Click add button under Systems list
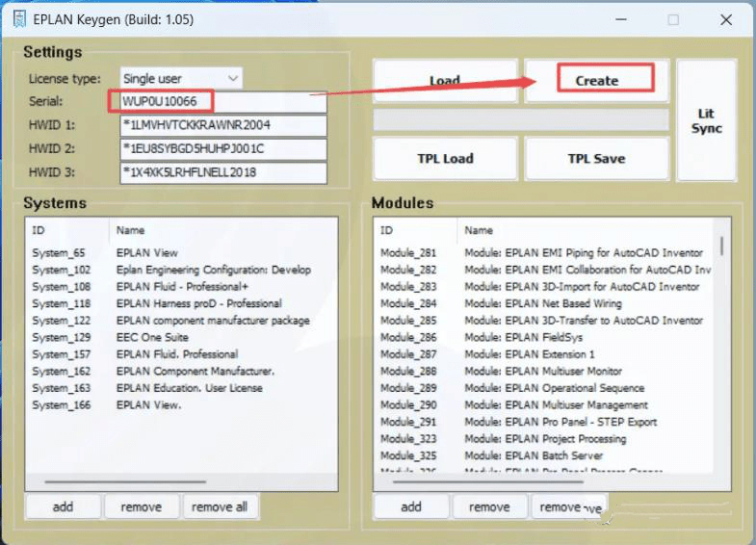This screenshot has height=545, width=756. click(64, 506)
